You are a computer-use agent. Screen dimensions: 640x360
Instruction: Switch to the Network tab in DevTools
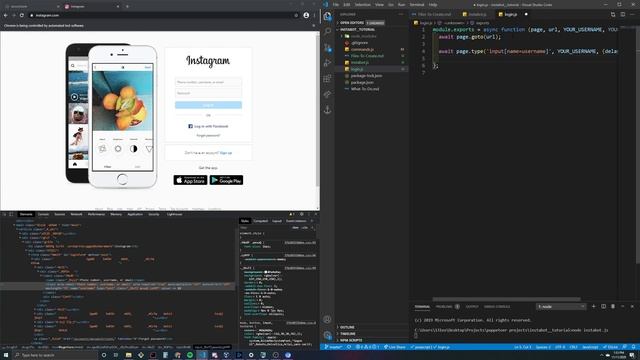(x=76, y=214)
